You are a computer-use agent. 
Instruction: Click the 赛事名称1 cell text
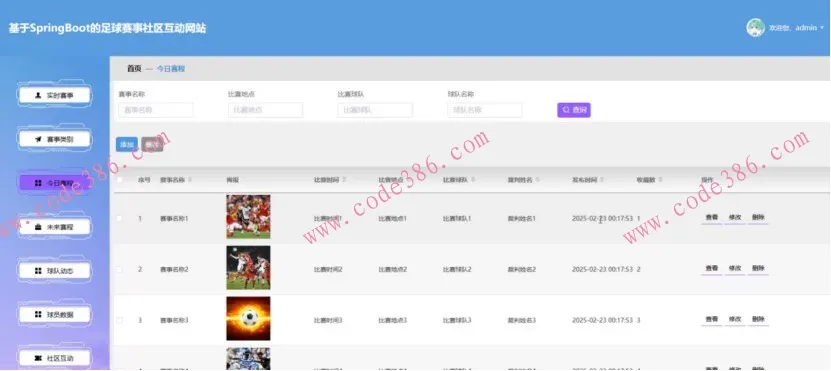click(174, 218)
